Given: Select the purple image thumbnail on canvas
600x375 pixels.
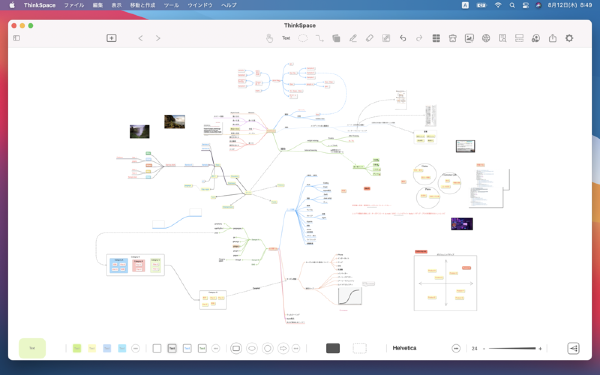Looking at the screenshot, I should (x=462, y=223).
